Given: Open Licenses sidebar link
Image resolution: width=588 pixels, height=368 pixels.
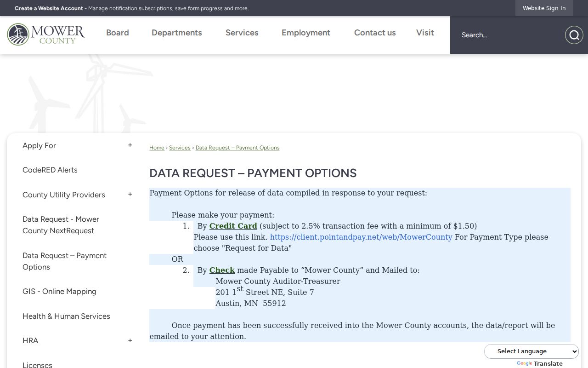Looking at the screenshot, I should tap(37, 364).
